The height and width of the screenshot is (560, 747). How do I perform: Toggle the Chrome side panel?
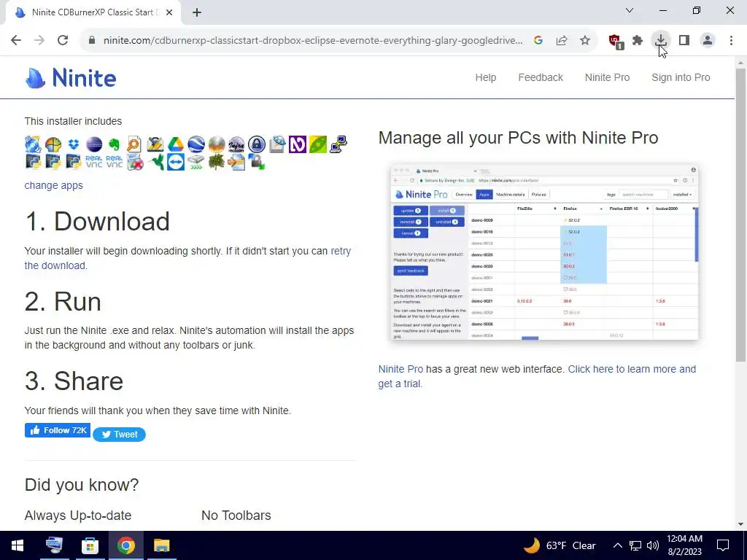[x=684, y=40]
